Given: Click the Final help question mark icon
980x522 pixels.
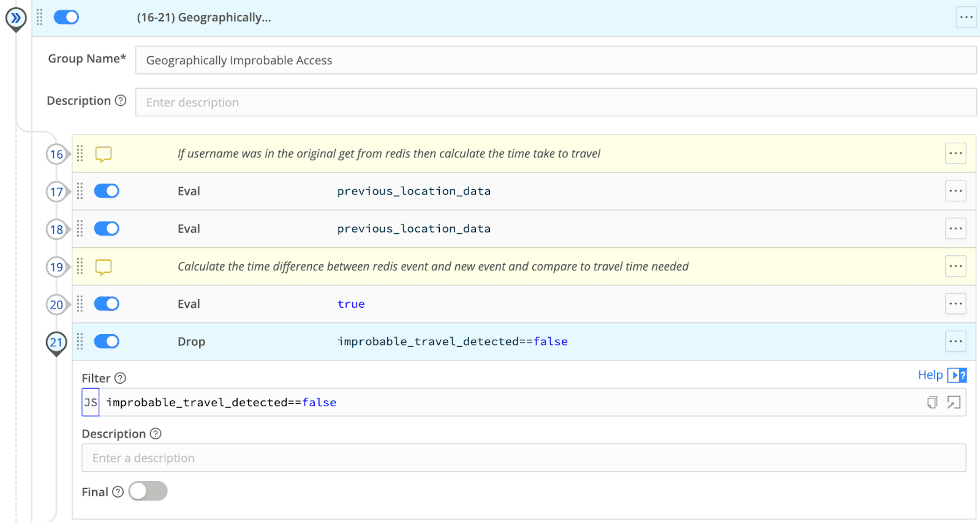Looking at the screenshot, I should coord(118,492).
